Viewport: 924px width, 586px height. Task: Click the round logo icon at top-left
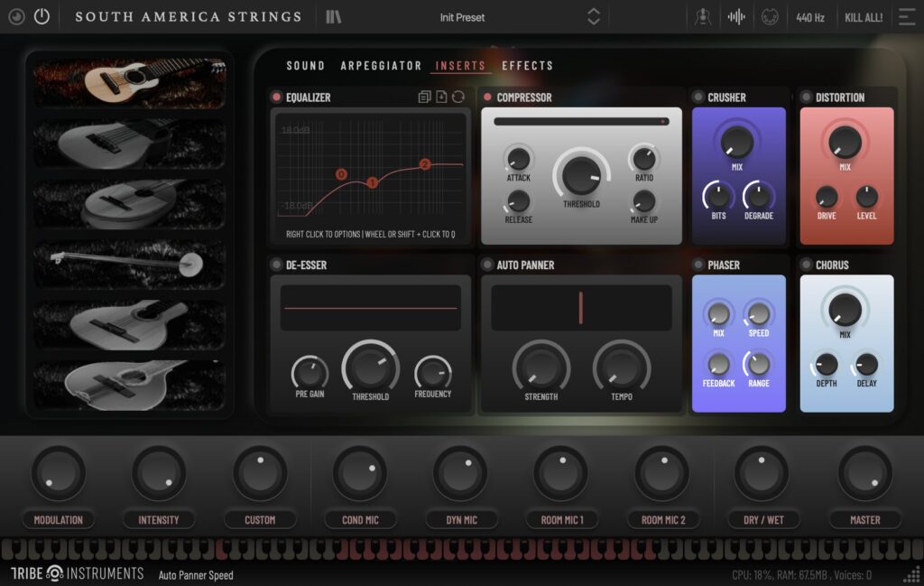[x=16, y=16]
